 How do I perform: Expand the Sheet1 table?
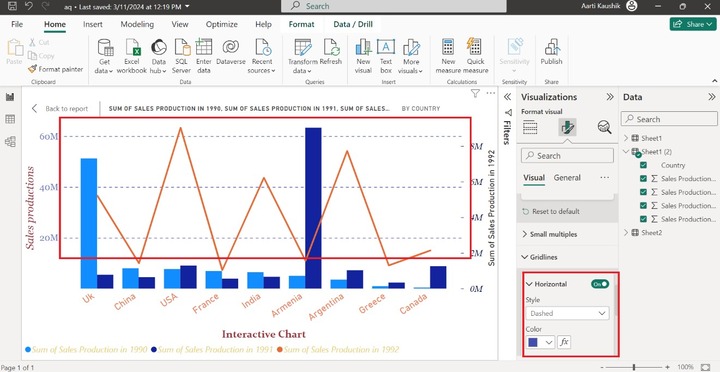point(626,138)
